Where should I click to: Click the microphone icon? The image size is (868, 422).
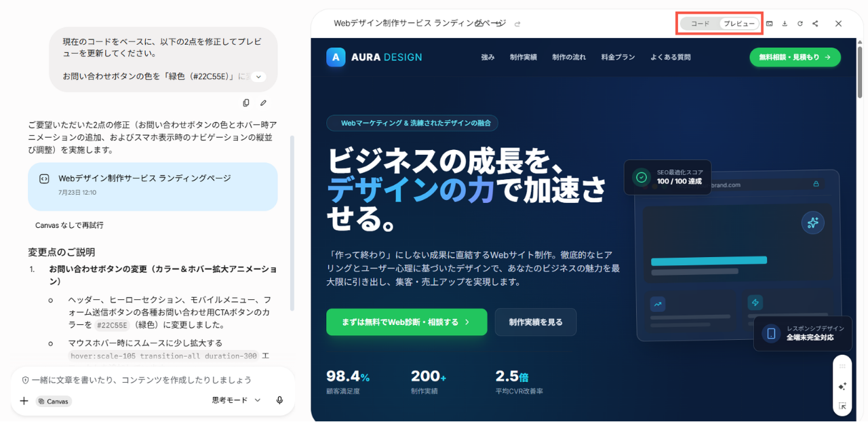[x=279, y=400]
